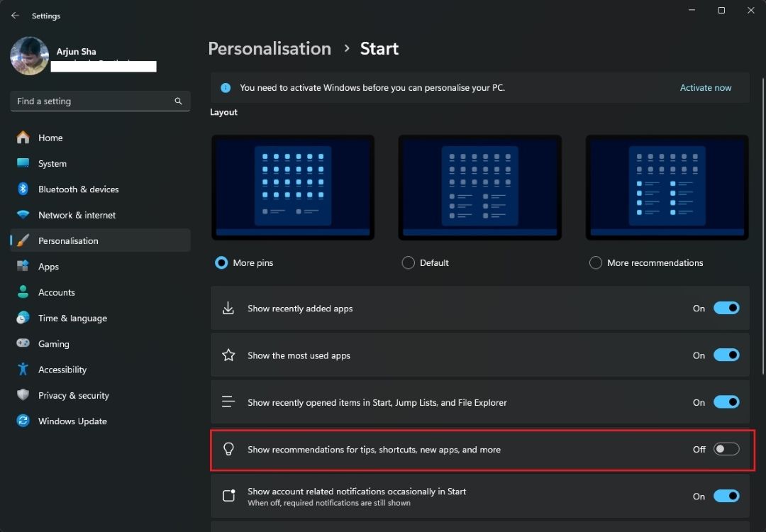766x532 pixels.
Task: Enable Show recommendations for tips and shortcuts
Action: coord(726,448)
